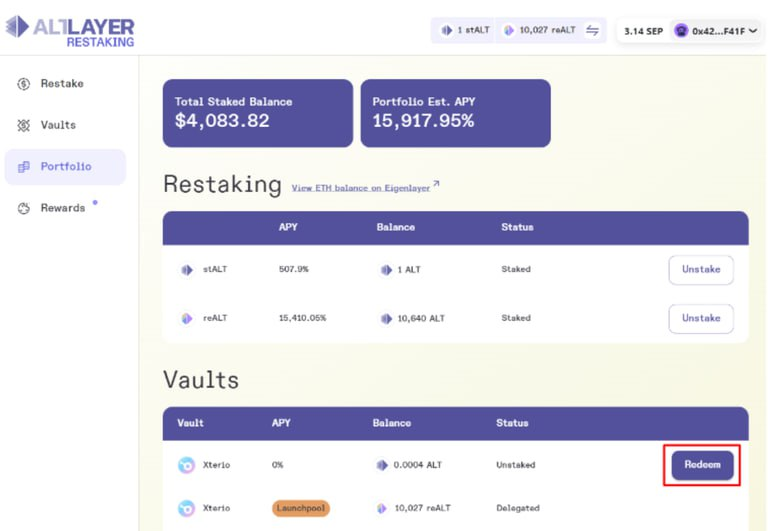768x531 pixels.
Task: Click the wallet avatar icon
Action: pyautogui.click(x=681, y=31)
